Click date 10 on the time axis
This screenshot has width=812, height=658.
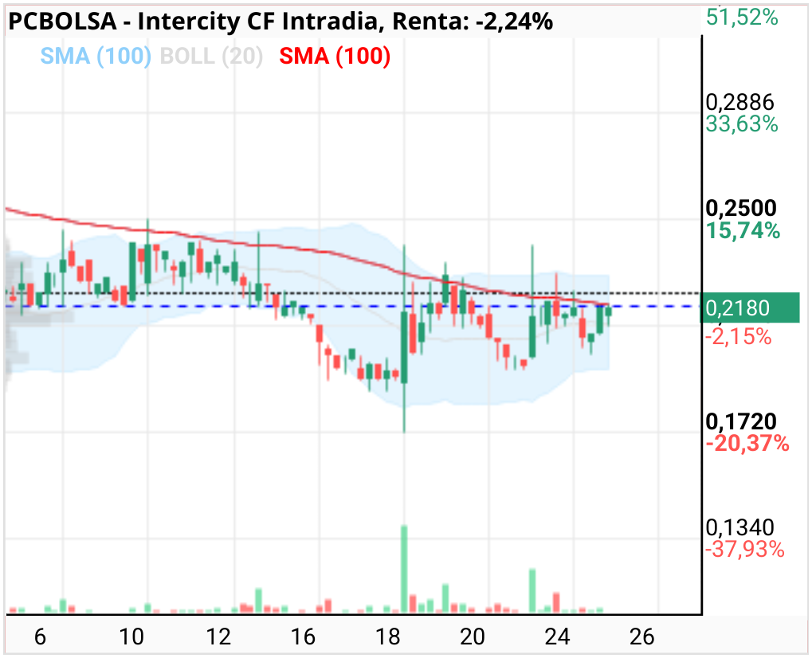tap(131, 636)
